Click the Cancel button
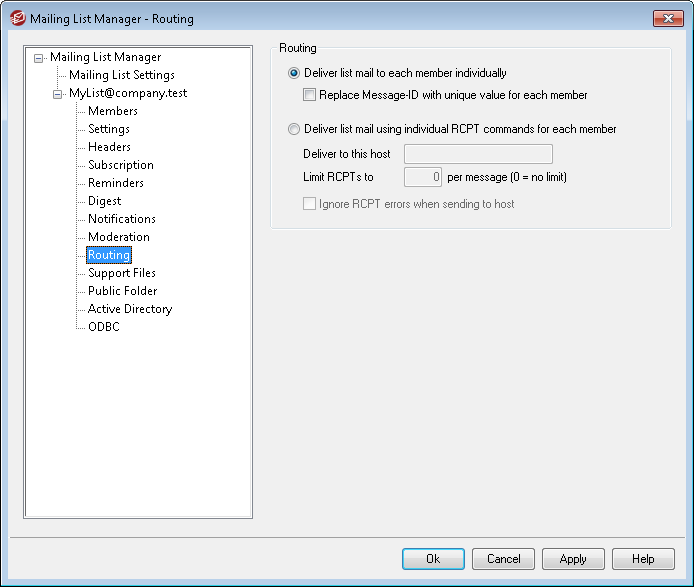Viewport: 694px width, 587px height. [x=503, y=559]
